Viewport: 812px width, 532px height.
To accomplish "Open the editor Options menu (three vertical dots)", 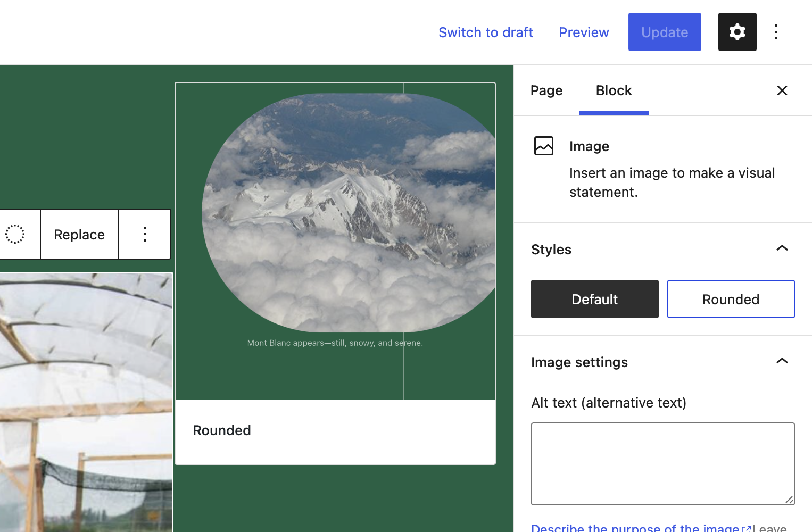I will click(776, 32).
